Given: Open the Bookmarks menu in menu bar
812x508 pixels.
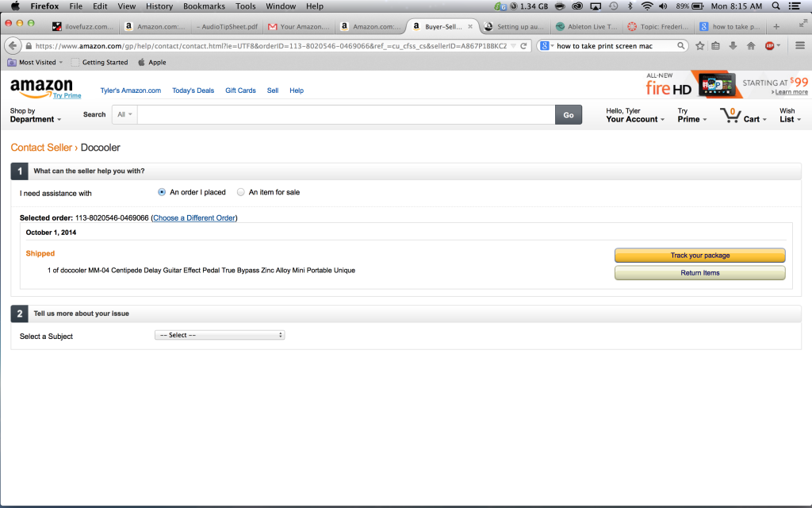Looking at the screenshot, I should (204, 6).
